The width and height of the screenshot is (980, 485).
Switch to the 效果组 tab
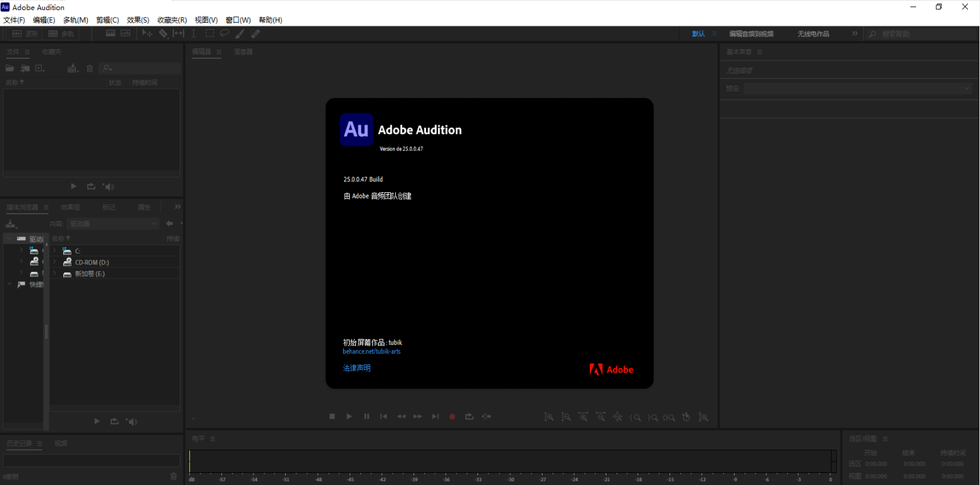tap(71, 207)
